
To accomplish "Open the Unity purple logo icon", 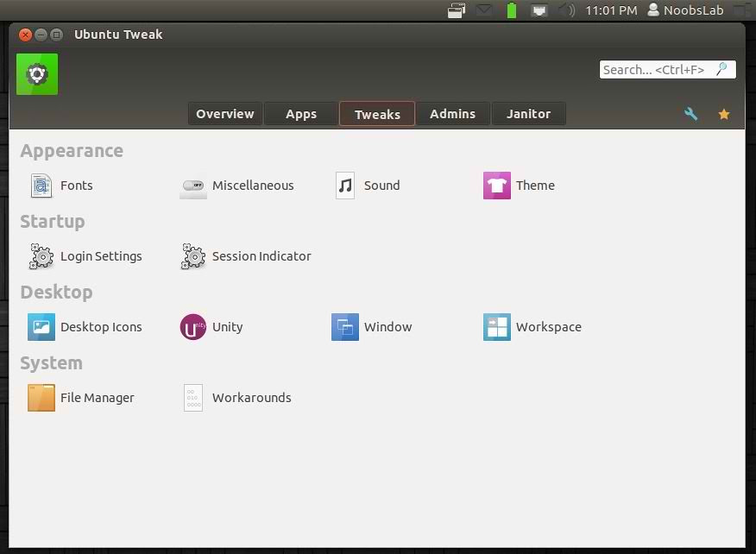I will [192, 327].
